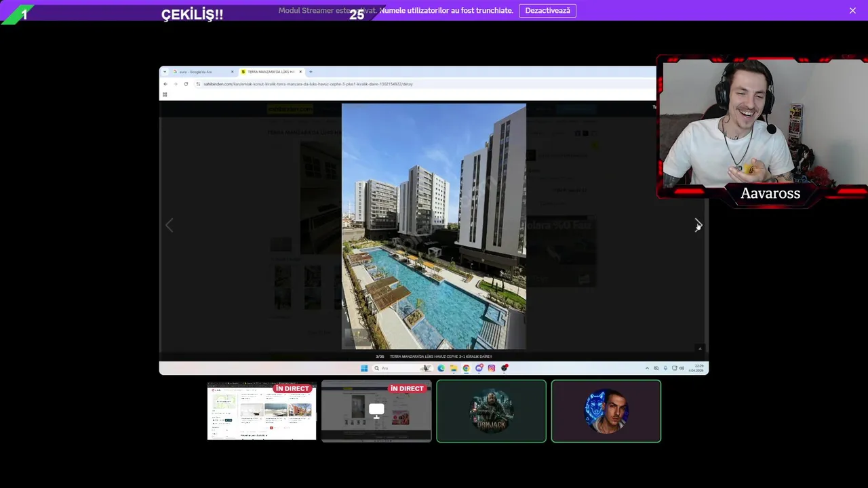Click the Dezactivează button in the banner

547,11
